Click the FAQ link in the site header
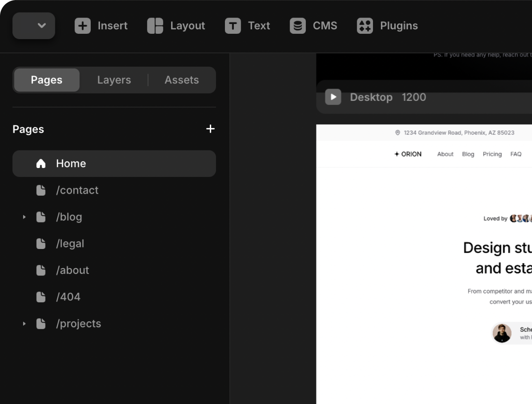This screenshot has height=404, width=532. 516,154
